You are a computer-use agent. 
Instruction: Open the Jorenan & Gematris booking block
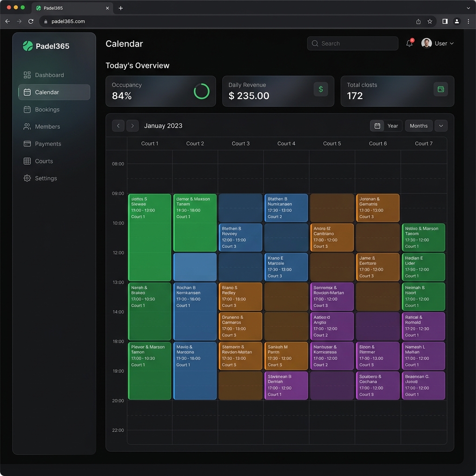377,207
